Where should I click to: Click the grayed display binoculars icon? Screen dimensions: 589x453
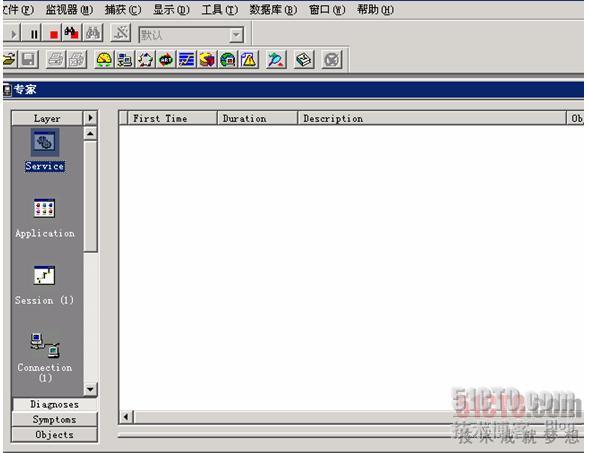click(92, 33)
